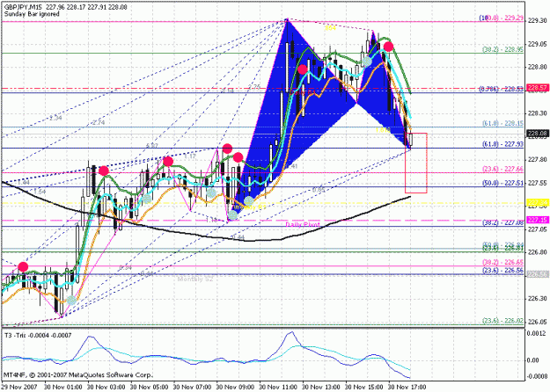
Task: Click the '30 Nov 07:00' time axis label
Action: [192, 387]
